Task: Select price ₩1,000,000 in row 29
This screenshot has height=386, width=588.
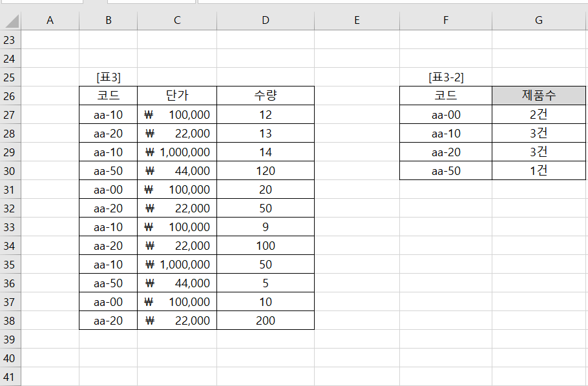Action: (177, 152)
